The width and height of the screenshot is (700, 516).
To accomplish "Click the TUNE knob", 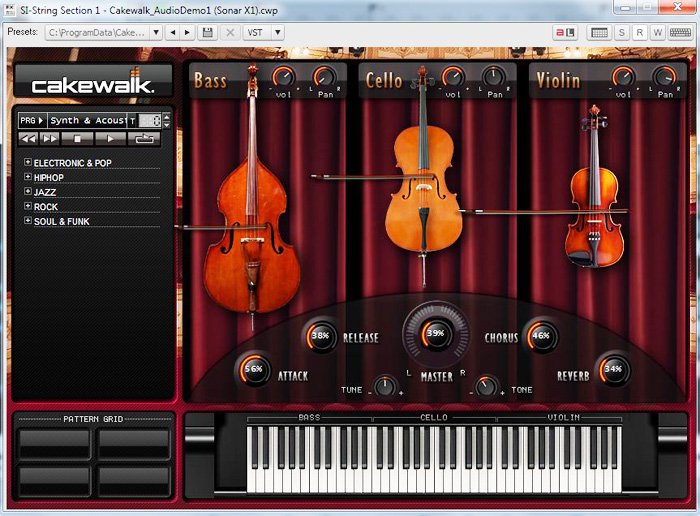I will pos(384,386).
